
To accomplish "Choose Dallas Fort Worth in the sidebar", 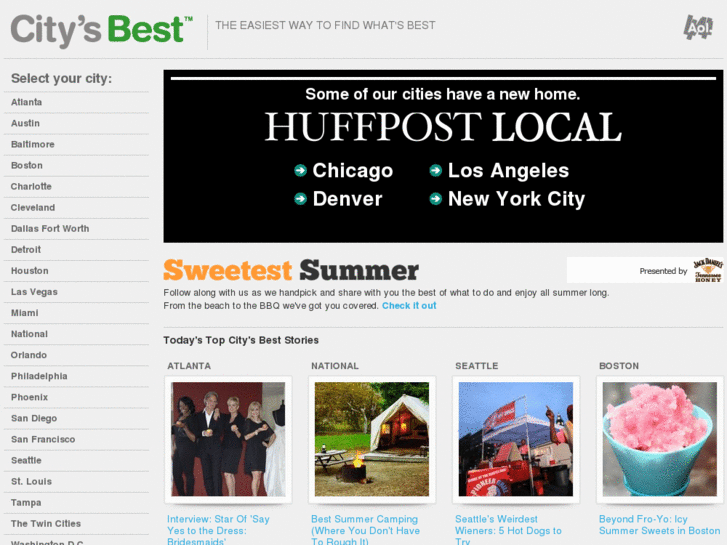I will coord(50,229).
